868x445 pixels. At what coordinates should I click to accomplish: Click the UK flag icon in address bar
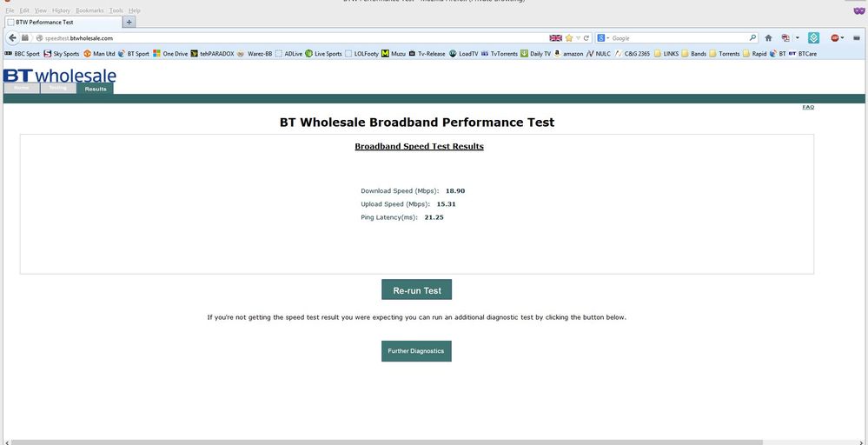click(x=555, y=38)
